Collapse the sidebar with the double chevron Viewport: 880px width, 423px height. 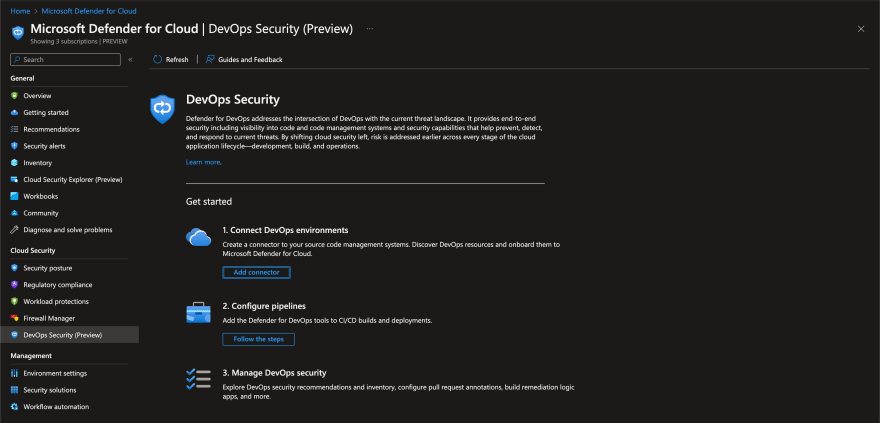[x=130, y=59]
